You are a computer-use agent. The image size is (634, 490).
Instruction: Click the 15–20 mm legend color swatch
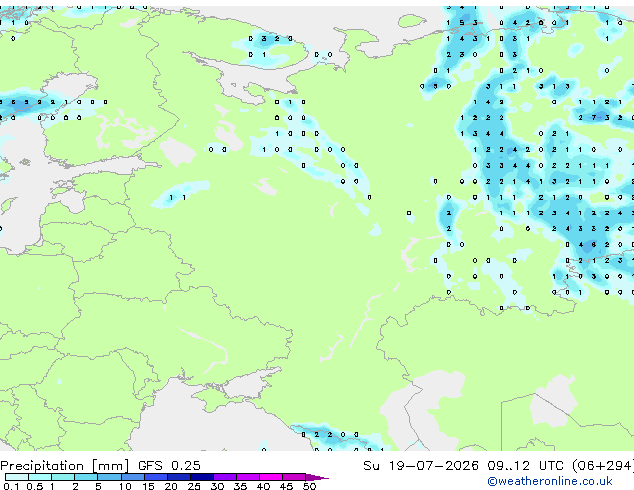point(156,477)
